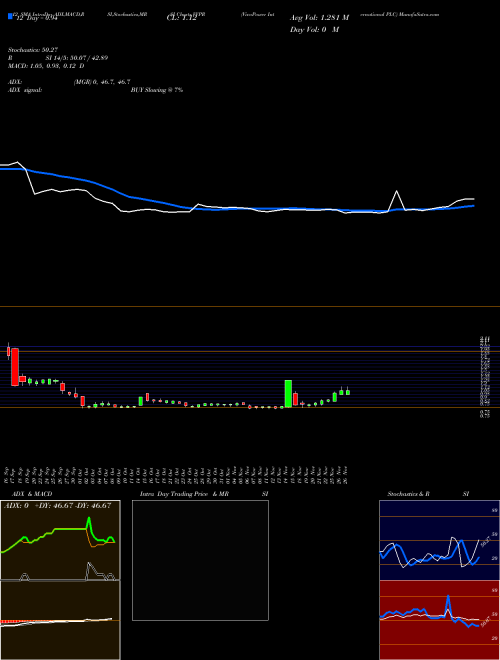Click the white price spike on the line chart
500x660 pixels.
click(x=396, y=192)
